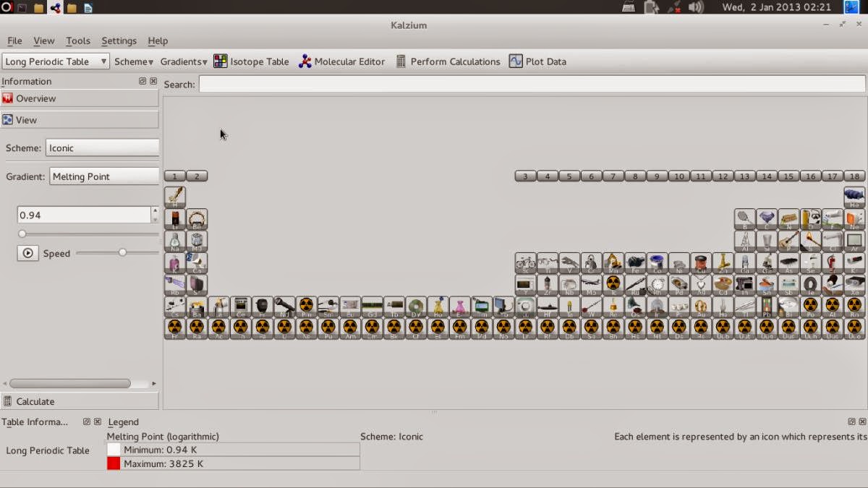Select the Lead (Pb) element icon
This screenshot has width=868, height=488.
point(767,307)
